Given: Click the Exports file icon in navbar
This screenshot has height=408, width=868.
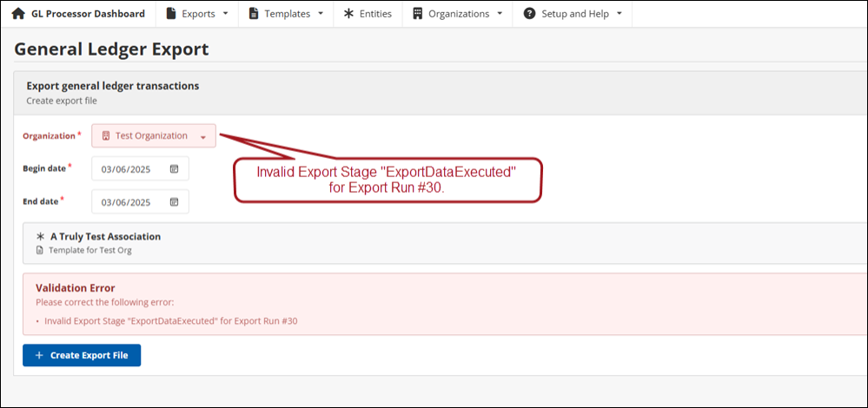Looking at the screenshot, I should pos(170,14).
